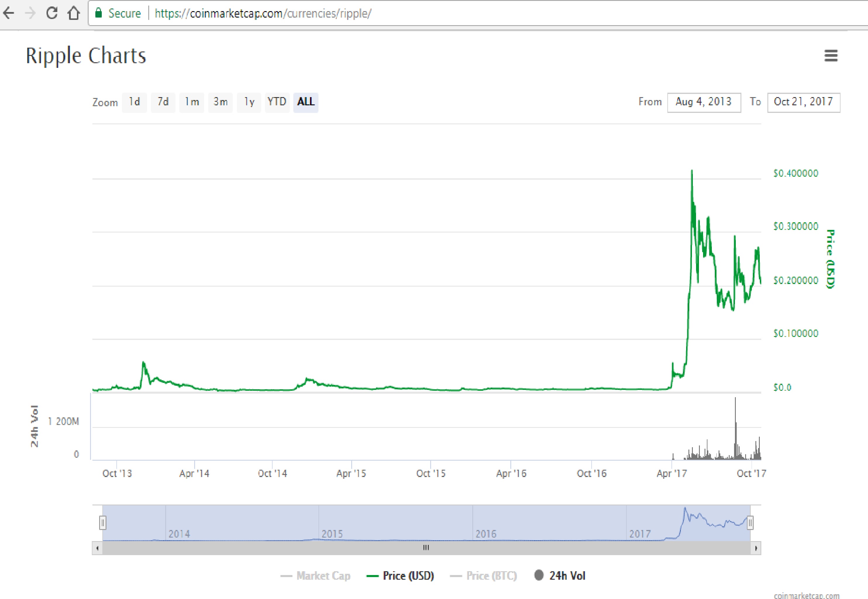Click the coinmarketcap.com credit link
The width and height of the screenshot is (868, 599).
(807, 595)
